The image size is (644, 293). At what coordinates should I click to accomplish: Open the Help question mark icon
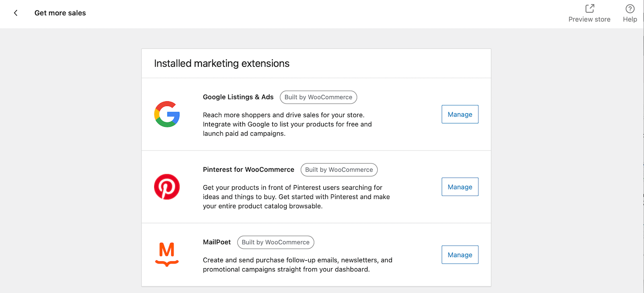(x=630, y=9)
